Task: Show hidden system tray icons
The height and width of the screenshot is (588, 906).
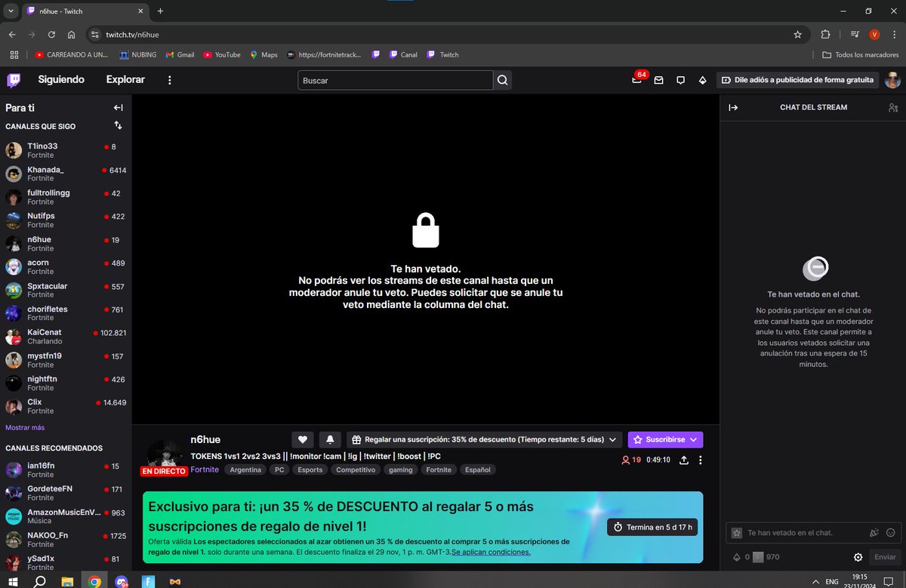Action: [x=815, y=582]
